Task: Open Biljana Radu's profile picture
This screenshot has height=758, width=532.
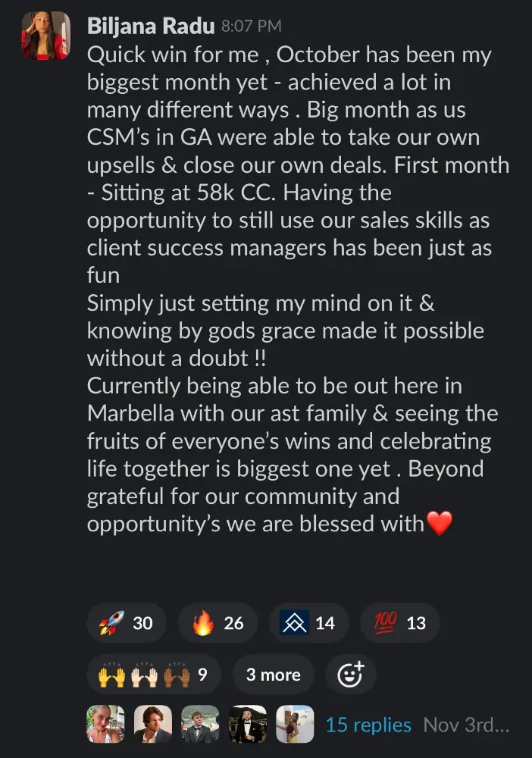Action: click(46, 36)
